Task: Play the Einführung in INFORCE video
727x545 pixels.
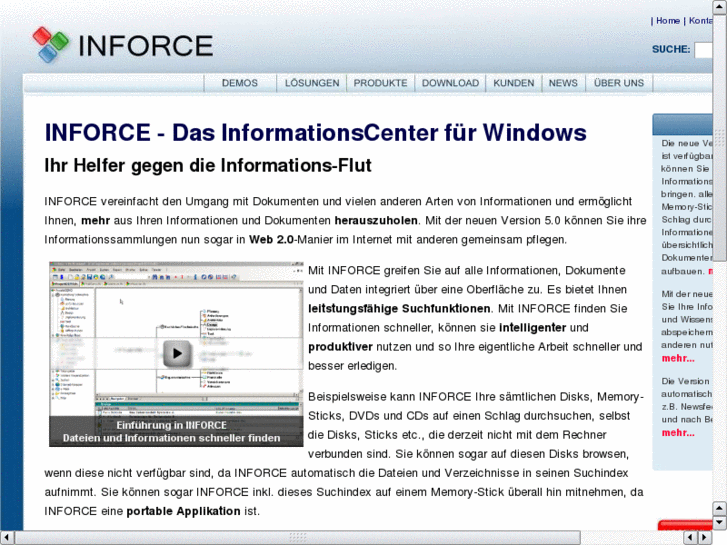Action: [x=177, y=353]
